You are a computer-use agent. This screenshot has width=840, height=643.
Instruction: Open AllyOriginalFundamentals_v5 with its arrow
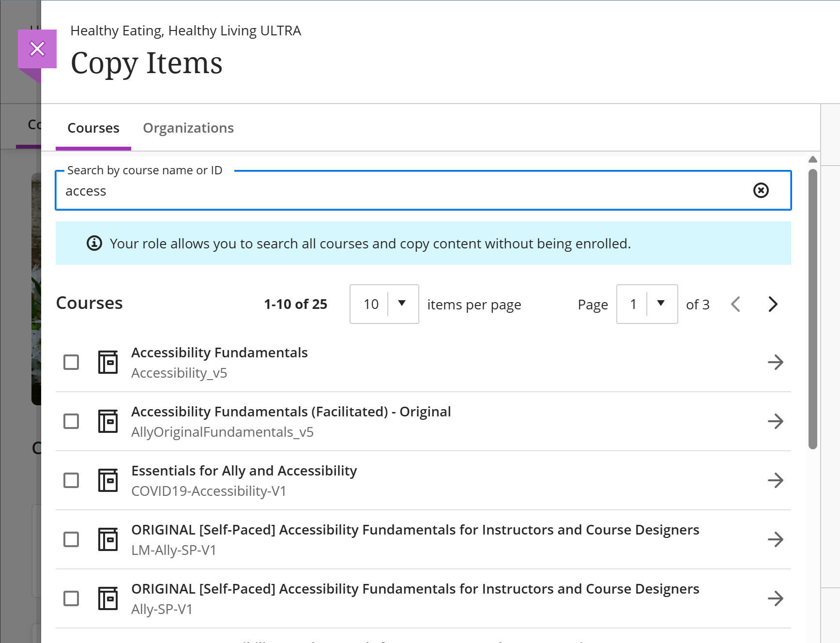pyautogui.click(x=776, y=421)
